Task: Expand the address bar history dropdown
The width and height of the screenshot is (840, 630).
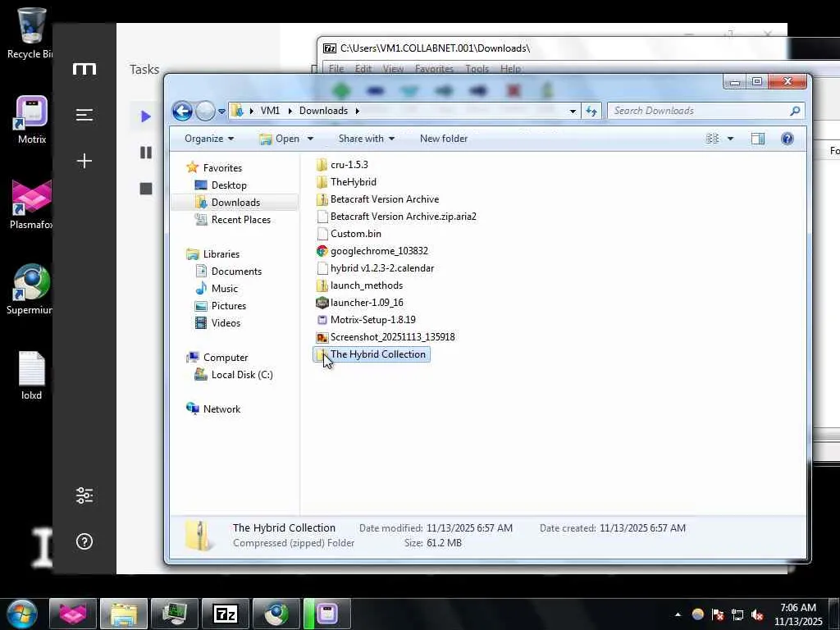Action: tap(573, 112)
